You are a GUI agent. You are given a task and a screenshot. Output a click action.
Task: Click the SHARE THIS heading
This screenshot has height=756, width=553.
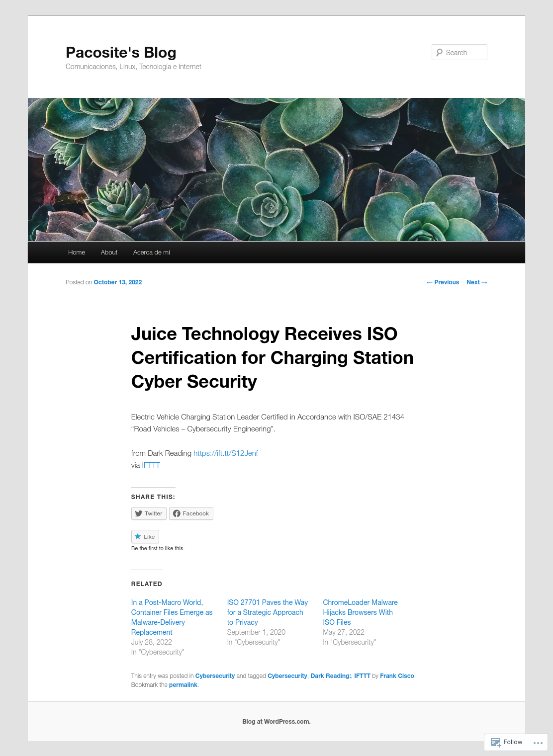pyautogui.click(x=153, y=497)
